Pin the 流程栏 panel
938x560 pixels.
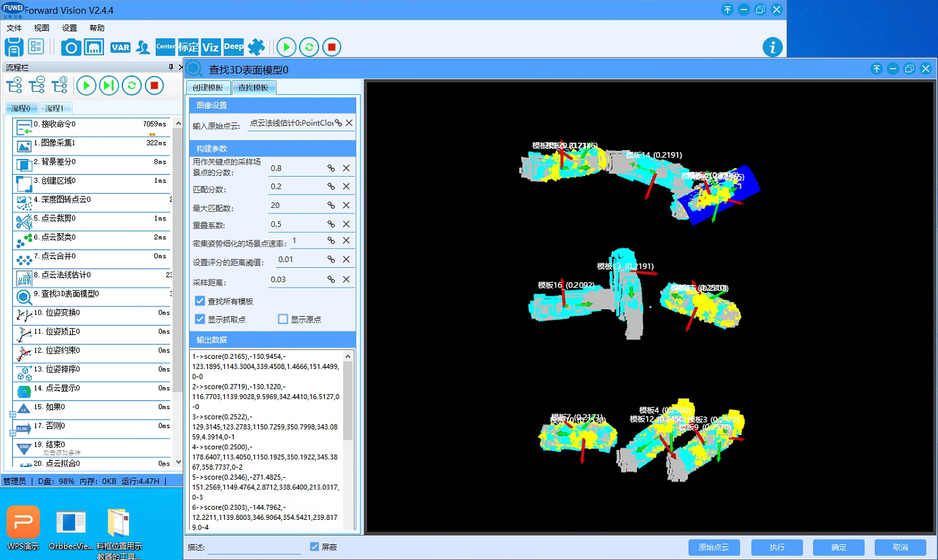[x=171, y=67]
